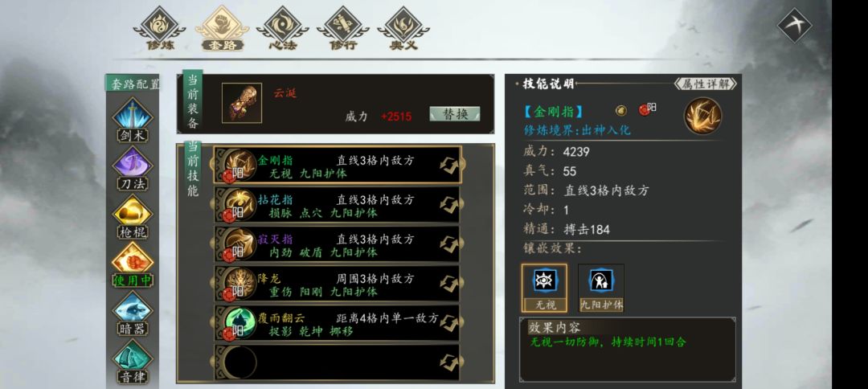Image resolution: width=868 pixels, height=389 pixels.
Task: Open 属性详解 attribute details
Action: (706, 84)
